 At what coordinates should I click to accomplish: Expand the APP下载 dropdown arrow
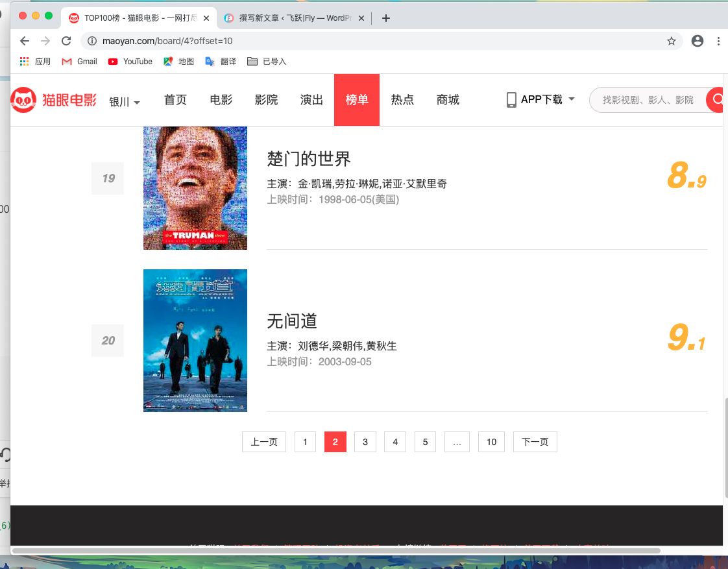tap(572, 99)
